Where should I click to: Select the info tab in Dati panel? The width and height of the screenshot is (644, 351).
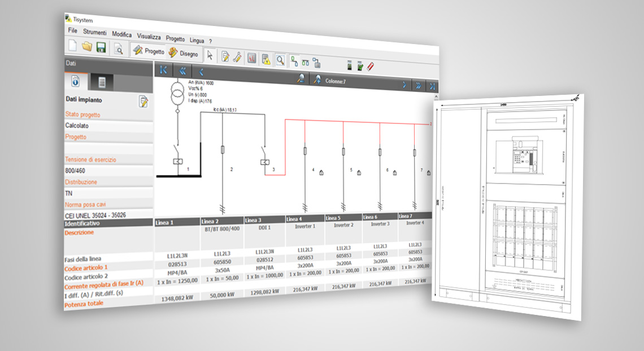(x=75, y=82)
